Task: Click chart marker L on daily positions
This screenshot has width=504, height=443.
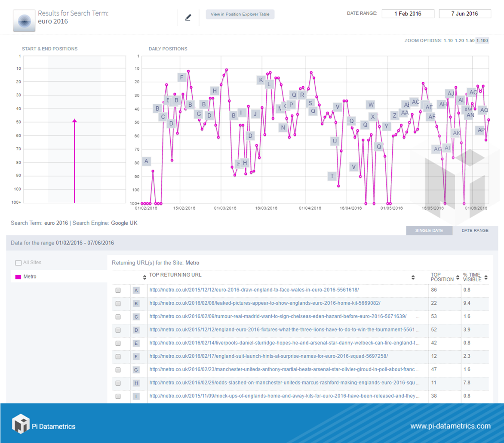Action: [269, 84]
